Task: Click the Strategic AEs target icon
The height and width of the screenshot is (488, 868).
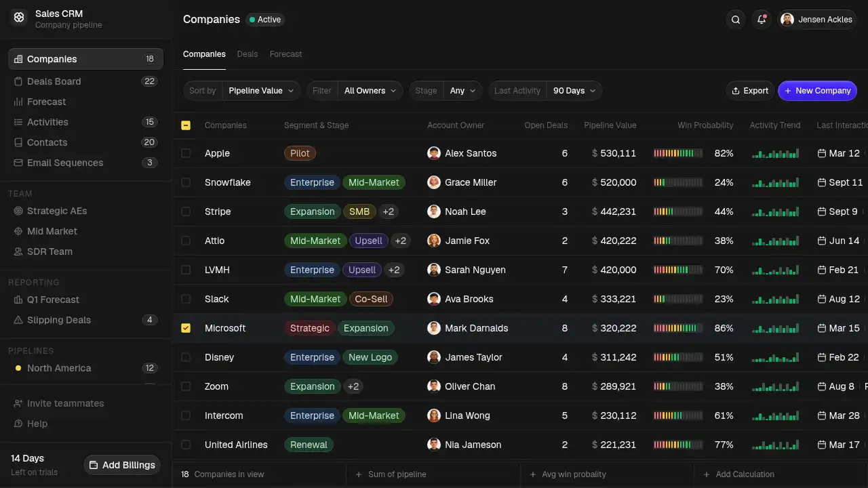Action: tap(18, 211)
